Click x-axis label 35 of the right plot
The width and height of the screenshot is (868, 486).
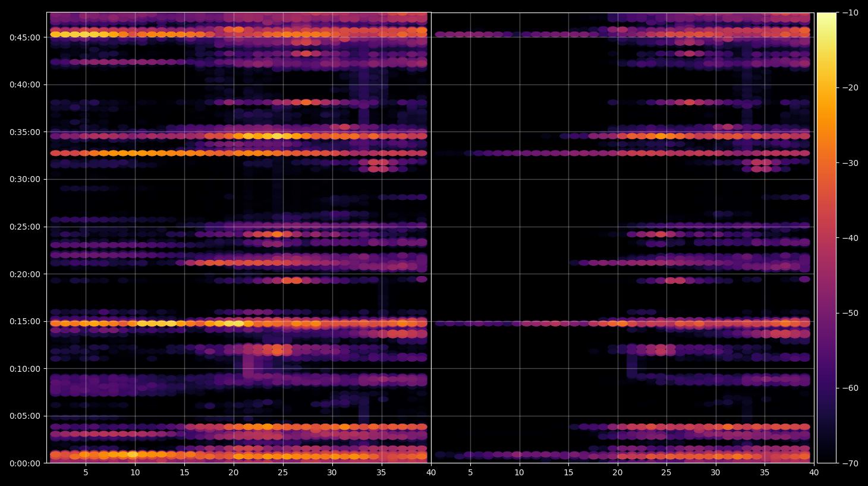(765, 473)
